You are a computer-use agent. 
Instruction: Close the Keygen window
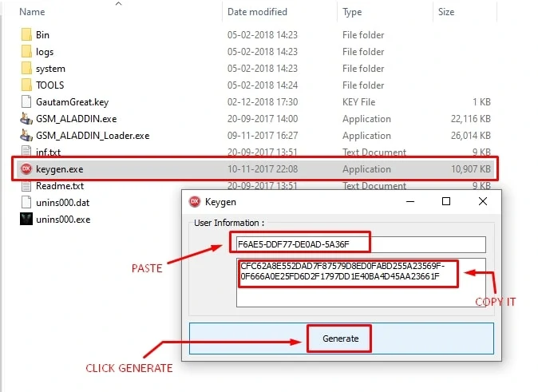pos(483,201)
